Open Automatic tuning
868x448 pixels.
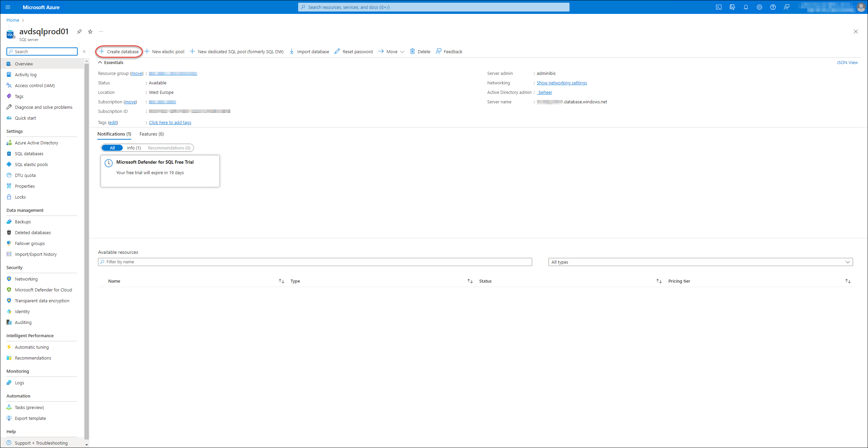click(x=42, y=347)
